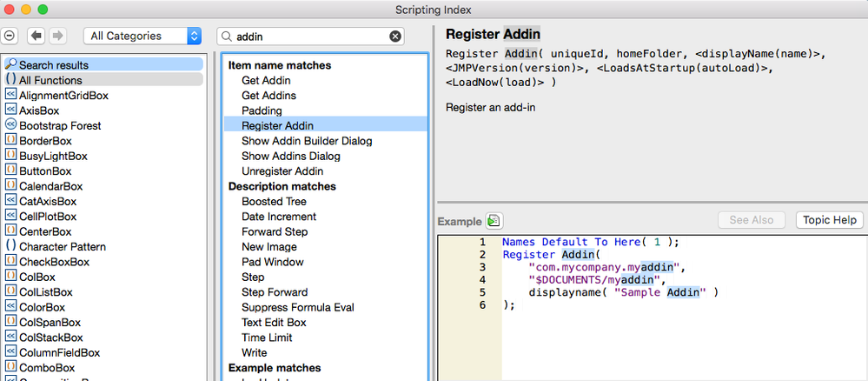Run the example script icon
This screenshot has height=381, width=868.
pos(494,221)
